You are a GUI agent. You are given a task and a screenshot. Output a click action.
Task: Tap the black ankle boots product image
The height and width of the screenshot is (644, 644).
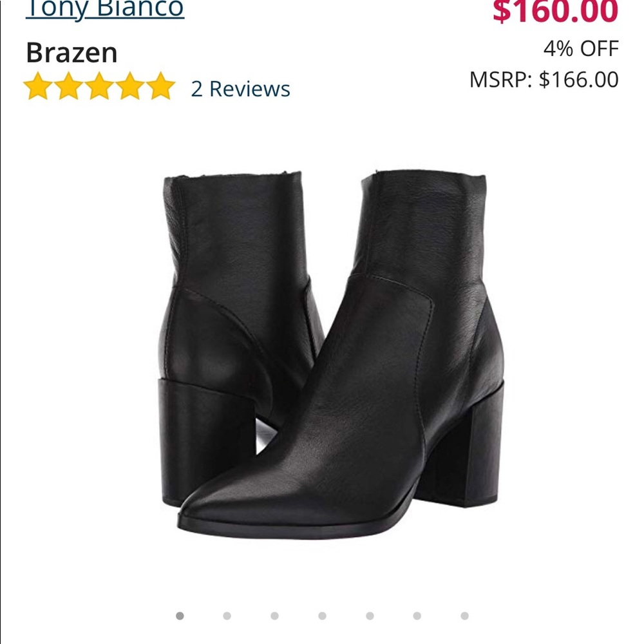332,354
